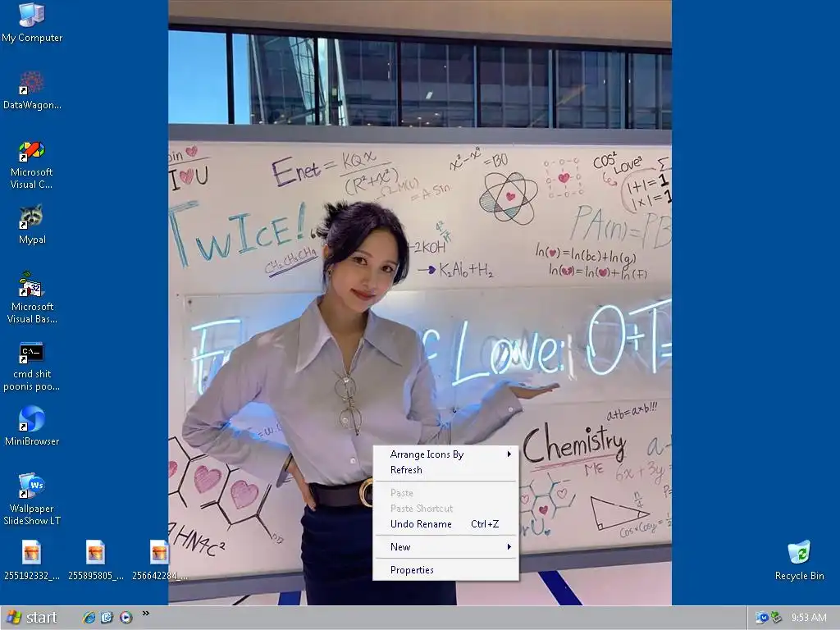Choose Refresh from the context menu
Viewport: 840px width, 630px height.
point(445,470)
